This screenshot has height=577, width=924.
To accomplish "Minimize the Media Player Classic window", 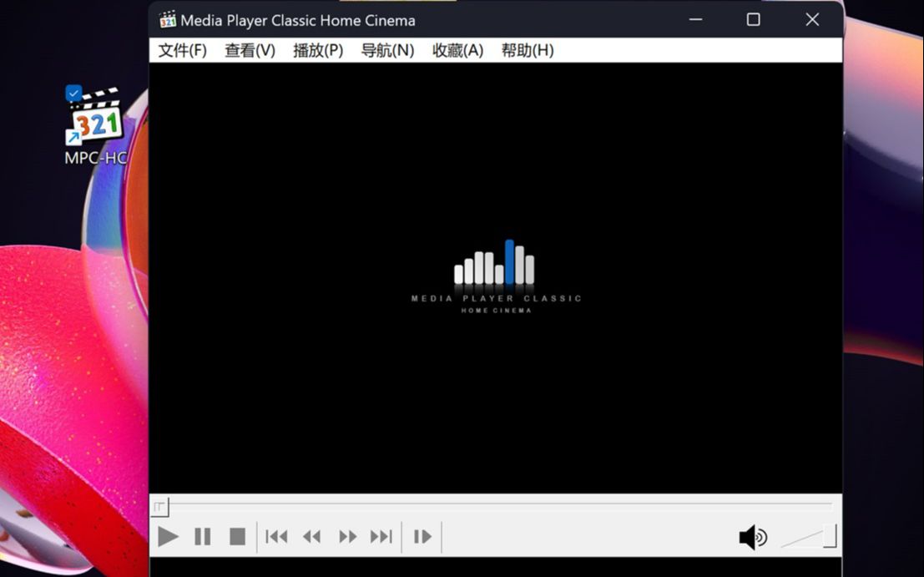I will [x=696, y=19].
